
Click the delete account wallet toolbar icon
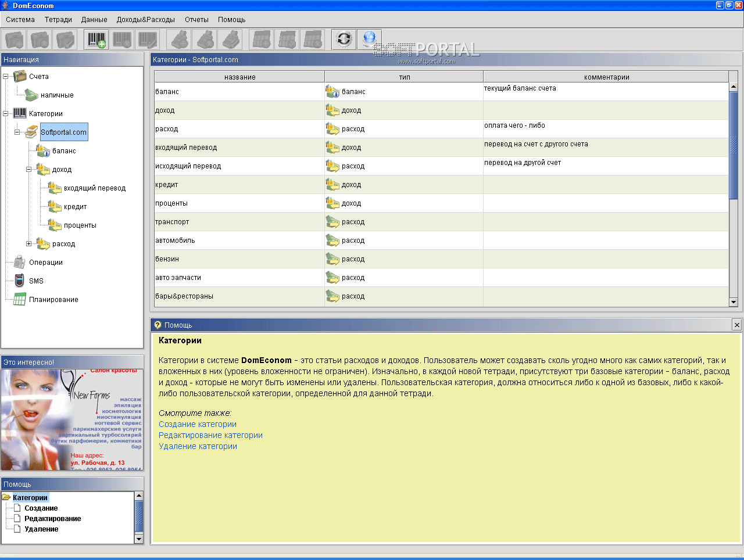pyautogui.click(x=40, y=40)
